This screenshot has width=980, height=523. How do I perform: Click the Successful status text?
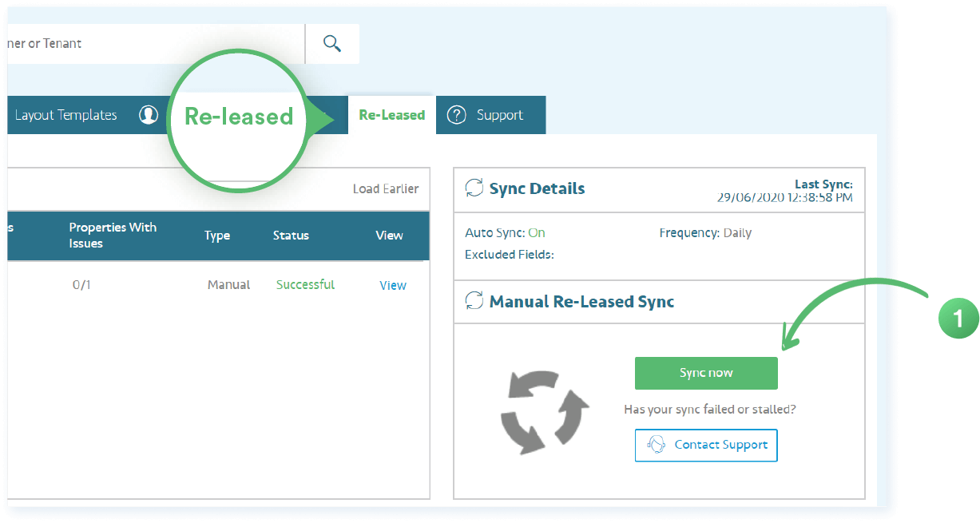[305, 284]
